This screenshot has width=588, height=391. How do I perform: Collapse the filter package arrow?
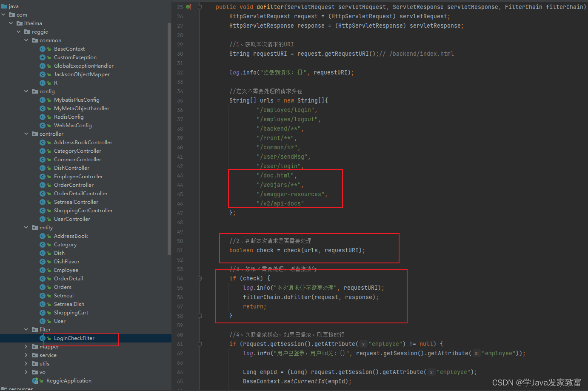[x=26, y=330]
